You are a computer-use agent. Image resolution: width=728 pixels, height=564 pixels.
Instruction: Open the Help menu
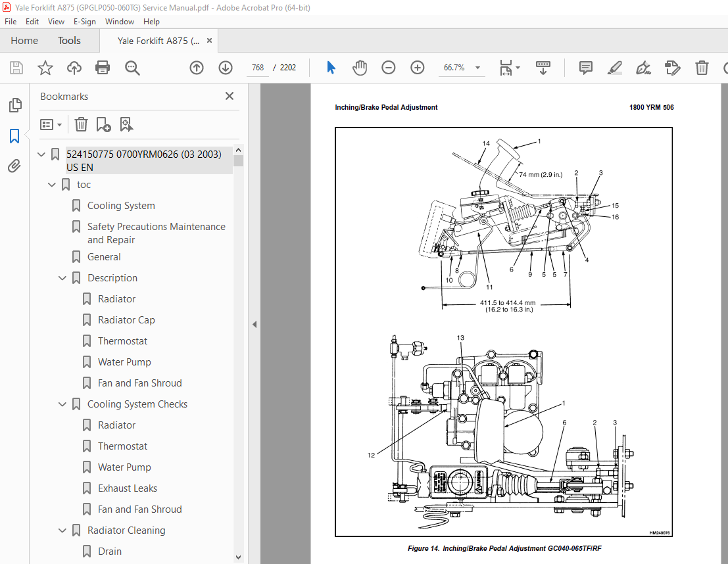coord(151,21)
